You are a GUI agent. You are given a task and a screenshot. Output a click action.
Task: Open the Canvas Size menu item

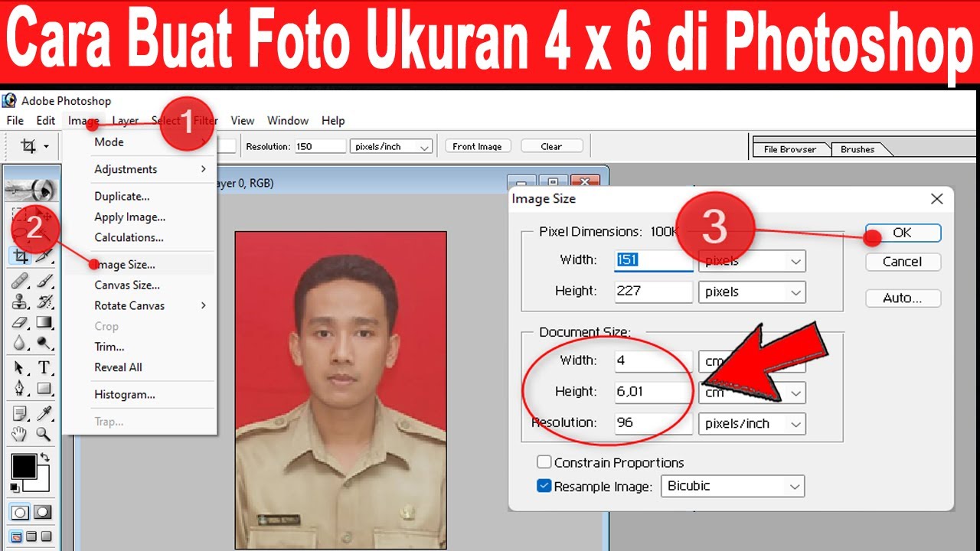tap(127, 285)
